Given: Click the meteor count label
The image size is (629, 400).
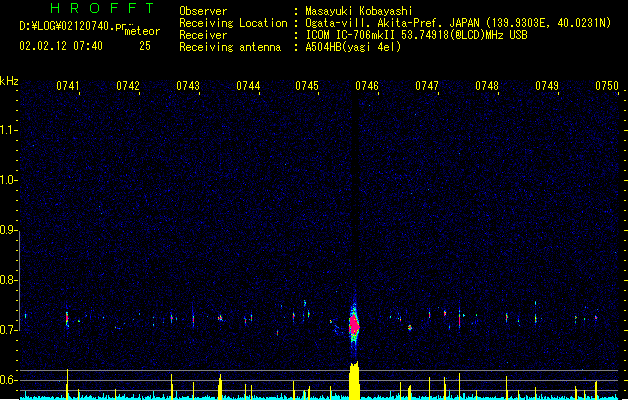Looking at the screenshot, I should (x=142, y=31).
